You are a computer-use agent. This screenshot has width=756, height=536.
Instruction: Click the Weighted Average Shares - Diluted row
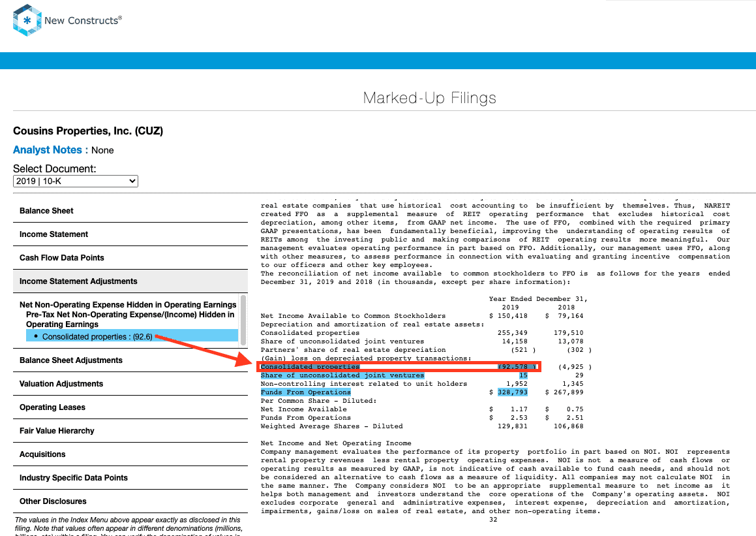click(422, 426)
